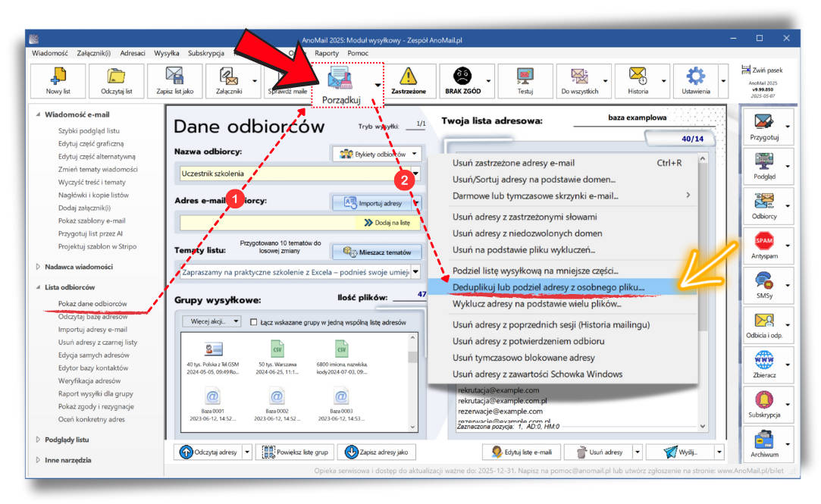Click the Odbicia i odp. sidebar icon
Screen dimensions: 821x504
[x=764, y=321]
